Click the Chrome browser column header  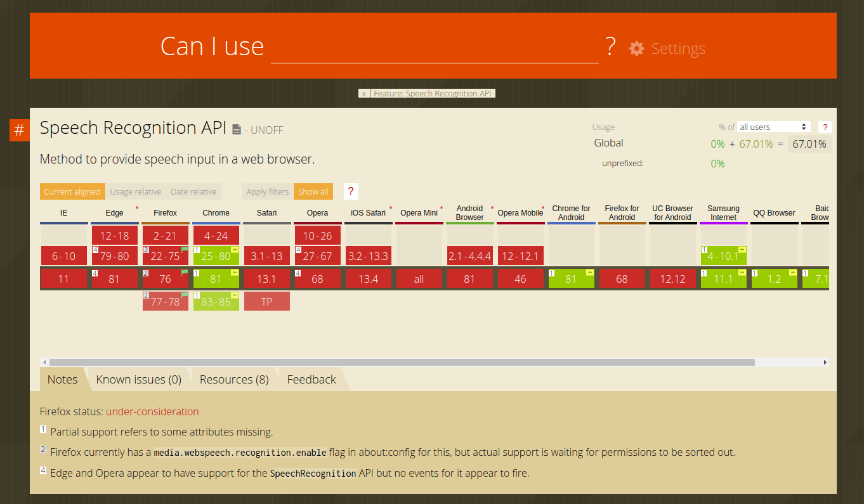coord(216,213)
